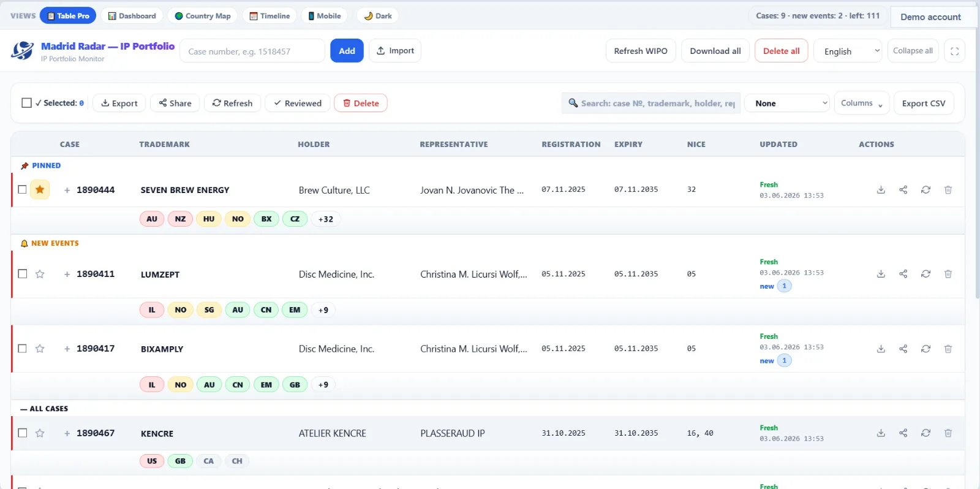Expand case 1890444 with plus sign
Viewport: 980px width, 489px height.
coord(67,190)
